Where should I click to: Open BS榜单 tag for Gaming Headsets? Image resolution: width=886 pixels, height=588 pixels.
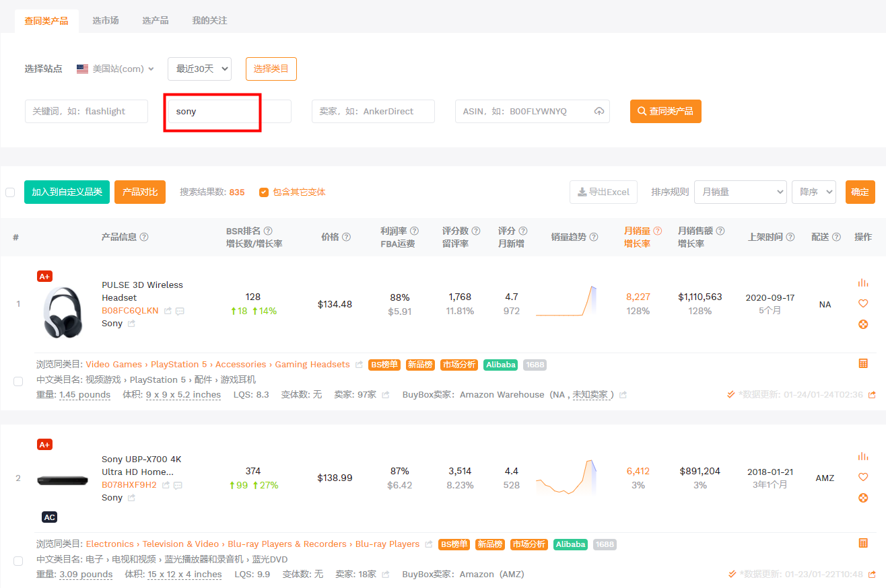[384, 365]
